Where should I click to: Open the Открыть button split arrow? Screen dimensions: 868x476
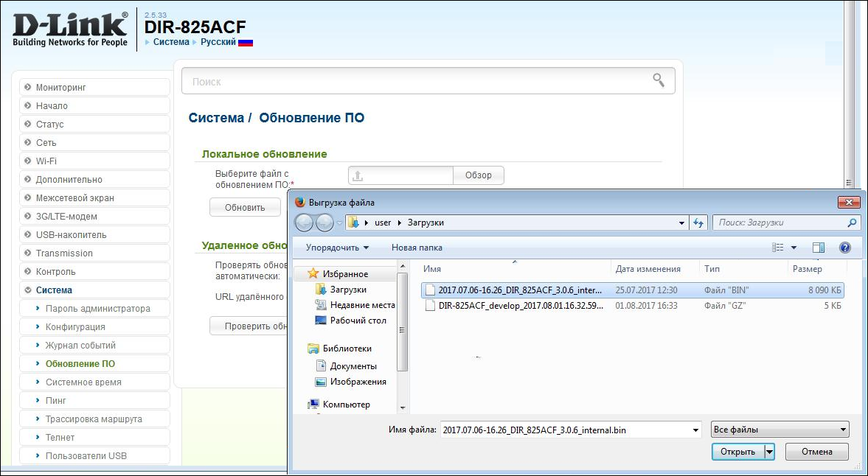tap(769, 452)
